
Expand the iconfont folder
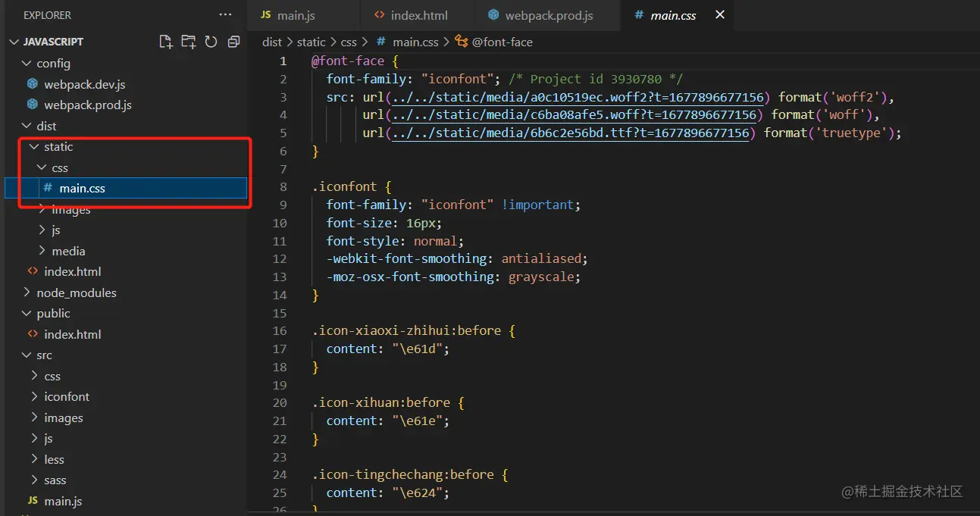(x=34, y=396)
